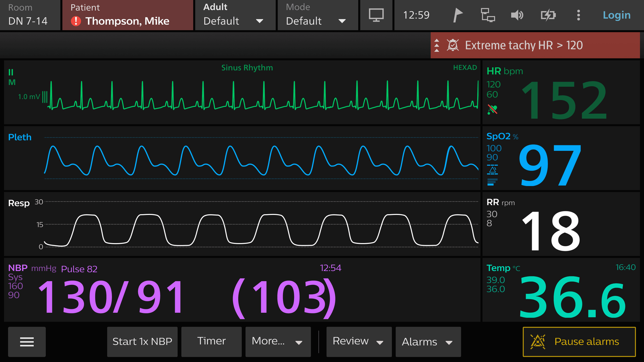Click the speaker volume icon

[517, 15]
